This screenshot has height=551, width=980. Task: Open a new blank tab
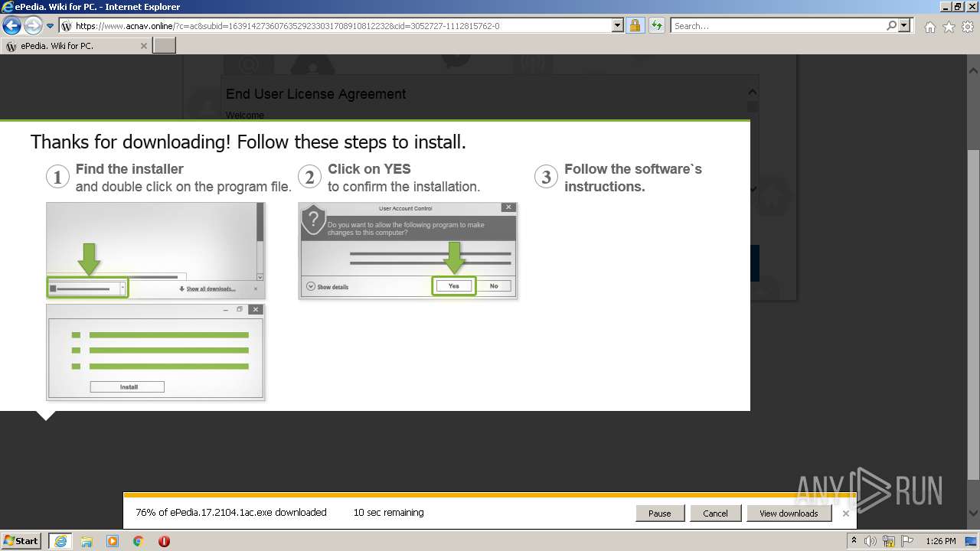point(165,46)
